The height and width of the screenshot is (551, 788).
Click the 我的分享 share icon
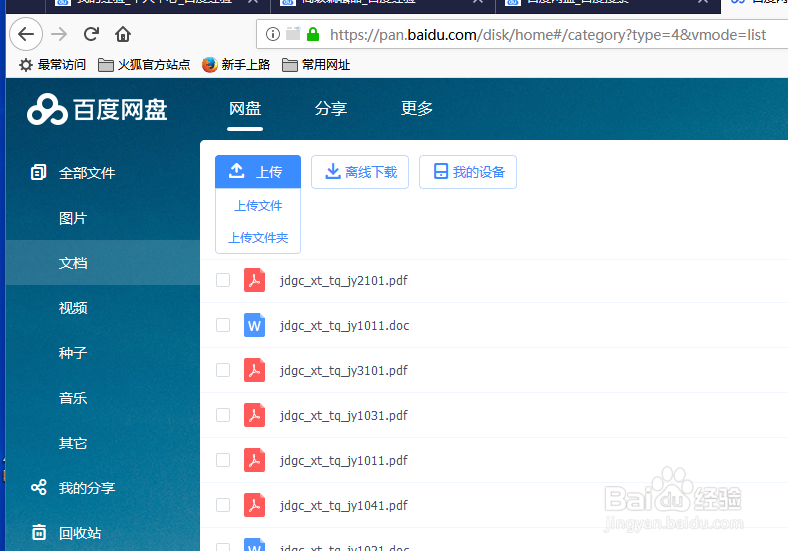[39, 487]
